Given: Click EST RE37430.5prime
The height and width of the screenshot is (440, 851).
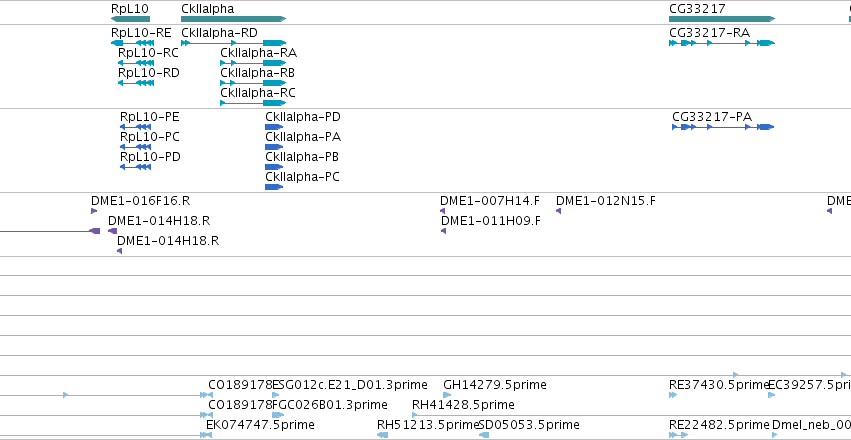Looking at the screenshot, I should click(x=673, y=395).
